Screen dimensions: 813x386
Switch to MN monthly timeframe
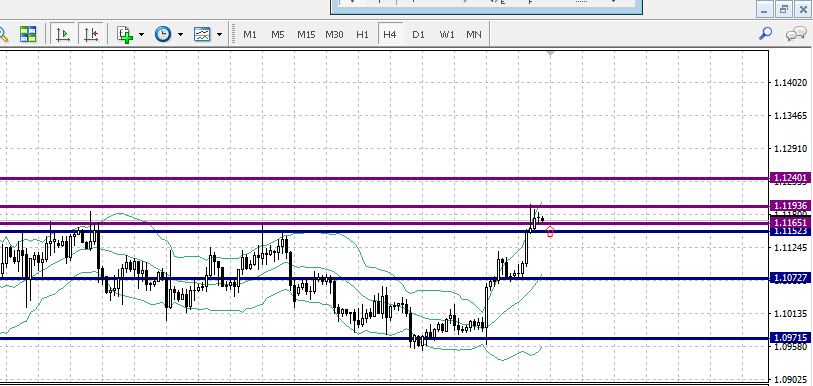point(474,35)
